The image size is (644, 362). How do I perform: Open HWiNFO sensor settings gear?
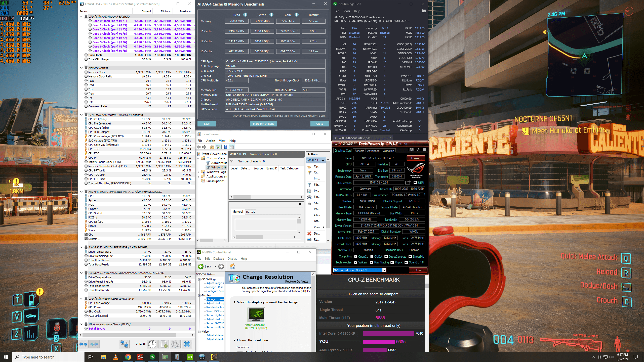click(x=175, y=344)
